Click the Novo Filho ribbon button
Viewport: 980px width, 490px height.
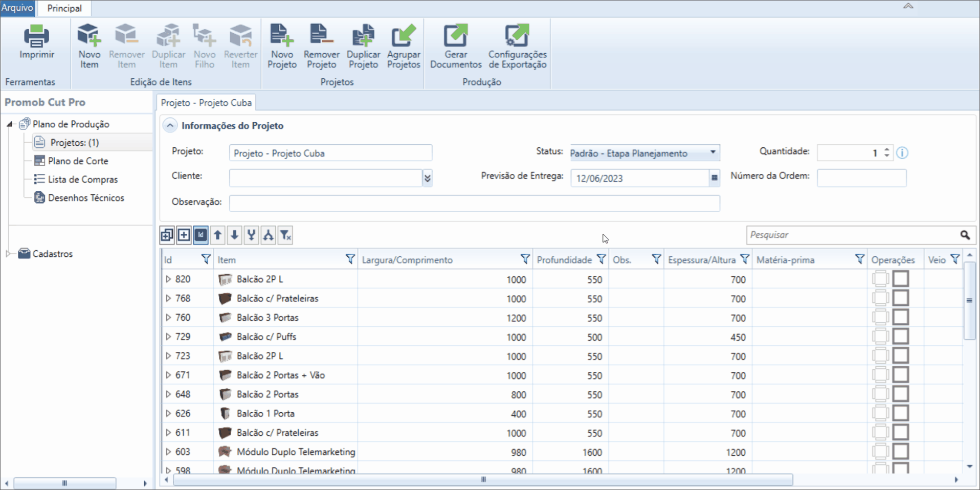[204, 46]
